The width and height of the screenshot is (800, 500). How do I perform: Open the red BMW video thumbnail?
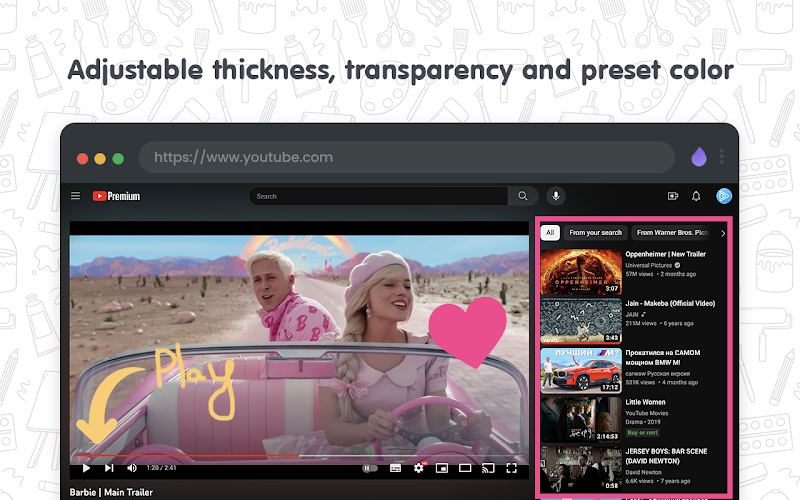(x=581, y=370)
